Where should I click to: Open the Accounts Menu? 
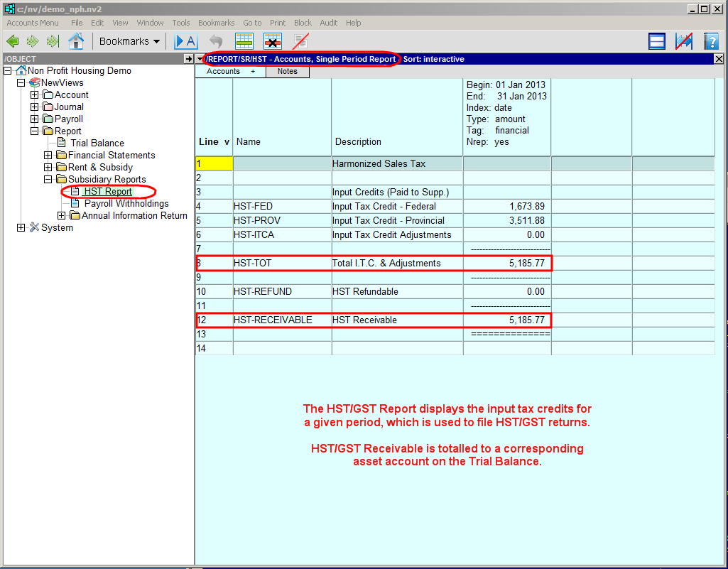point(33,23)
